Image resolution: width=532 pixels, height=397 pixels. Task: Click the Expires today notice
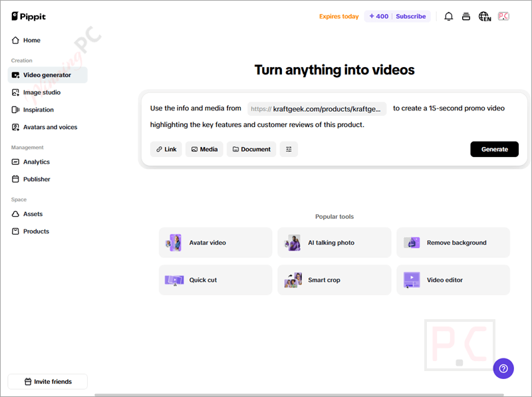(x=338, y=16)
